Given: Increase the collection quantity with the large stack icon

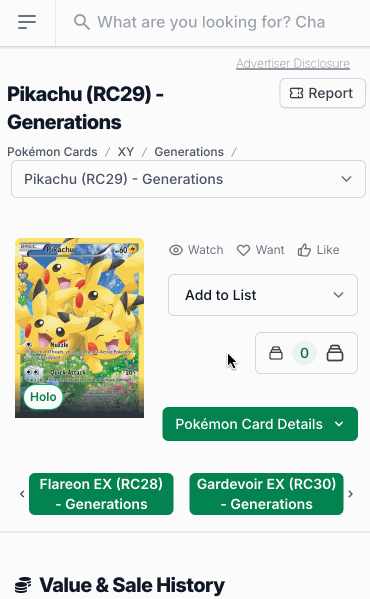Looking at the screenshot, I should click(335, 353).
